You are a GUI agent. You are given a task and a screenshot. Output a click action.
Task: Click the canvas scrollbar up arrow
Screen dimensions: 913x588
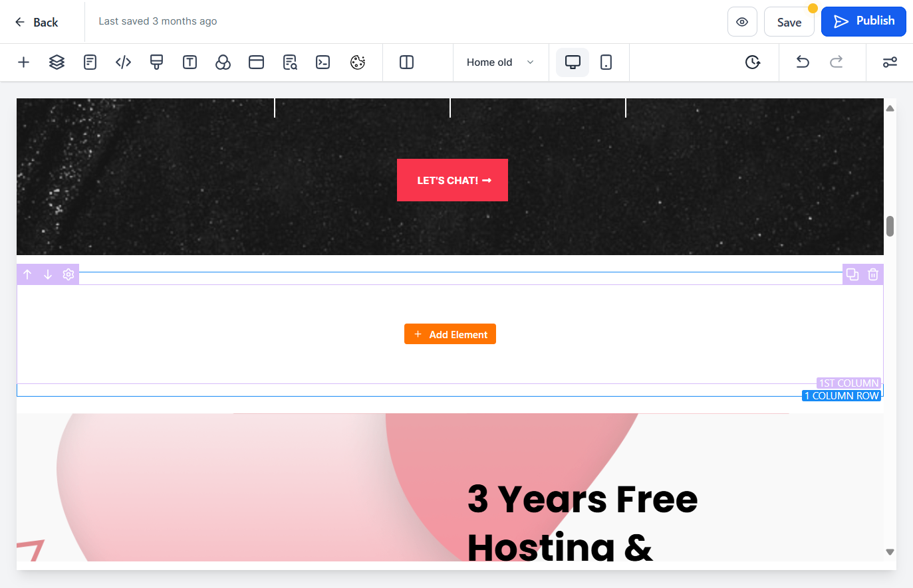[x=890, y=108]
